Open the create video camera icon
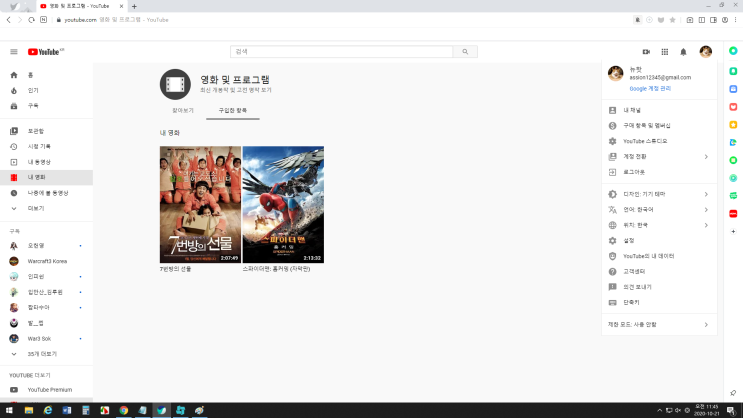Image resolution: width=743 pixels, height=418 pixels. click(x=646, y=52)
